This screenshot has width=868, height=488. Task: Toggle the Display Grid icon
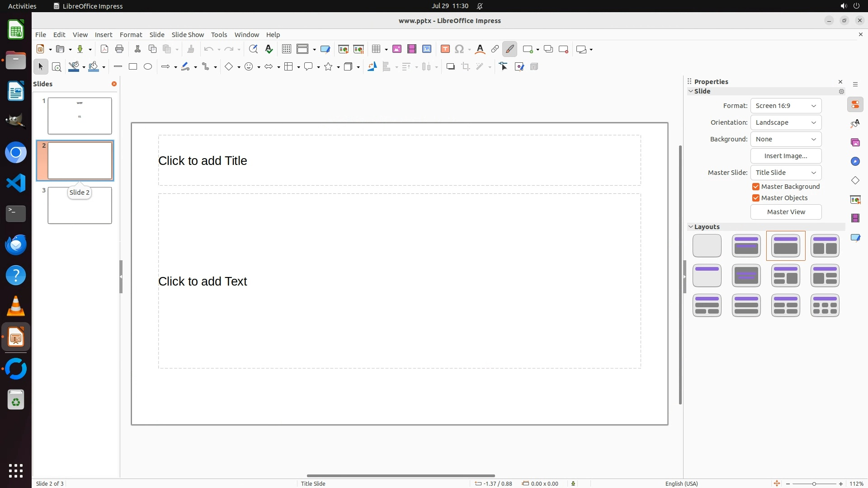click(x=287, y=49)
